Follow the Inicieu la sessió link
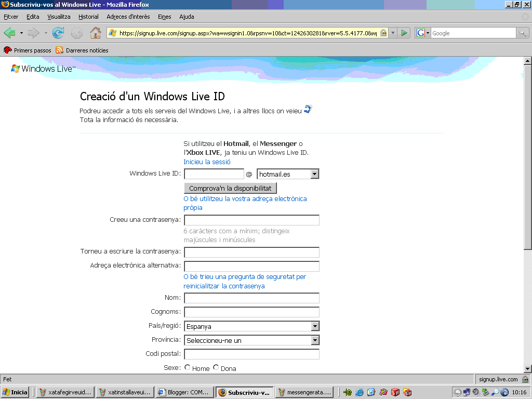 click(207, 162)
